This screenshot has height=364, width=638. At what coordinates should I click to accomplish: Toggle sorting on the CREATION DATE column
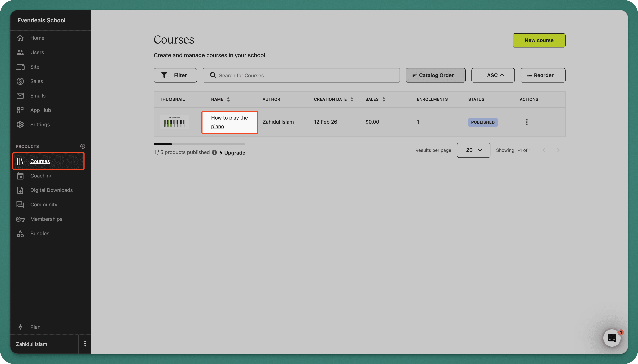coord(352,99)
